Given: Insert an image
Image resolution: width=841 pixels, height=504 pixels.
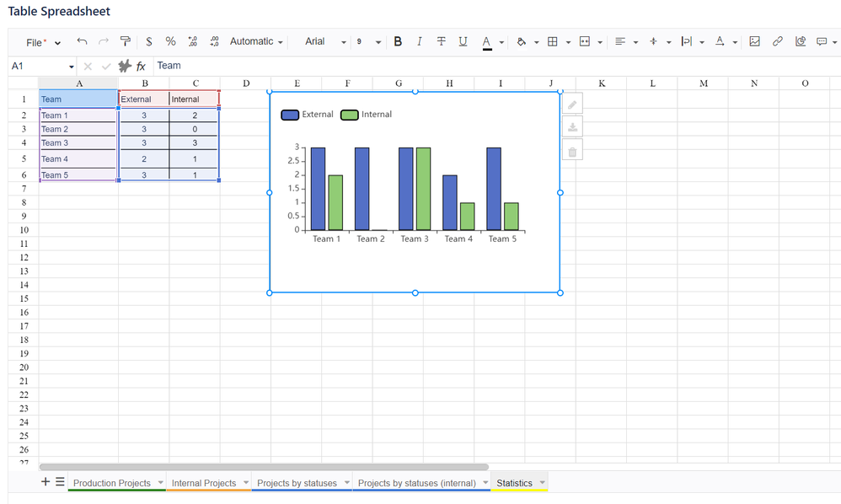Looking at the screenshot, I should (x=755, y=41).
